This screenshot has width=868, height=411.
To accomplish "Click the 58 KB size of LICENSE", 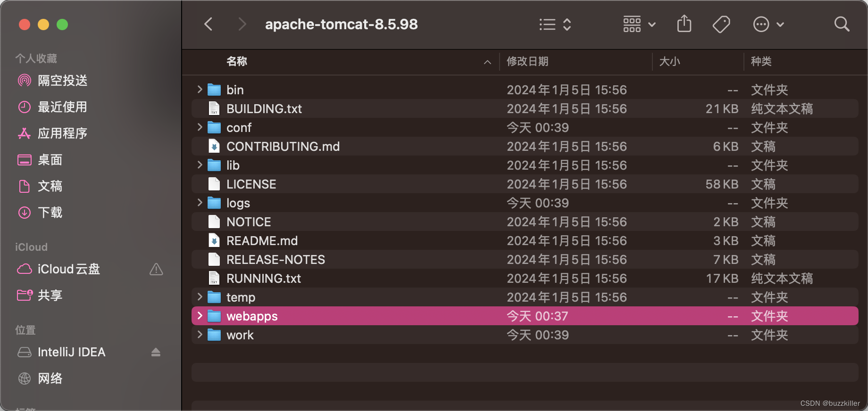I will point(722,184).
